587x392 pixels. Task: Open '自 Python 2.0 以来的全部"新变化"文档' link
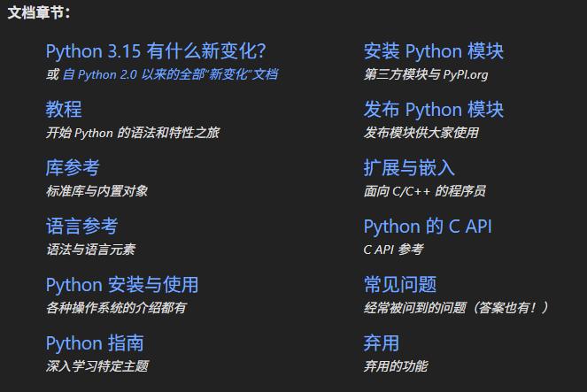[170, 74]
